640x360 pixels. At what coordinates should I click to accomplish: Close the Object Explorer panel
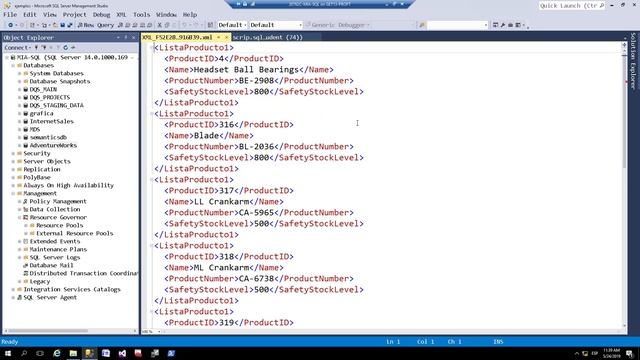133,38
